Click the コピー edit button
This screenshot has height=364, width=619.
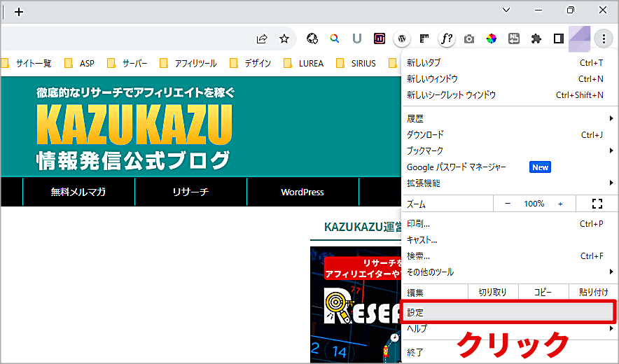[543, 292]
